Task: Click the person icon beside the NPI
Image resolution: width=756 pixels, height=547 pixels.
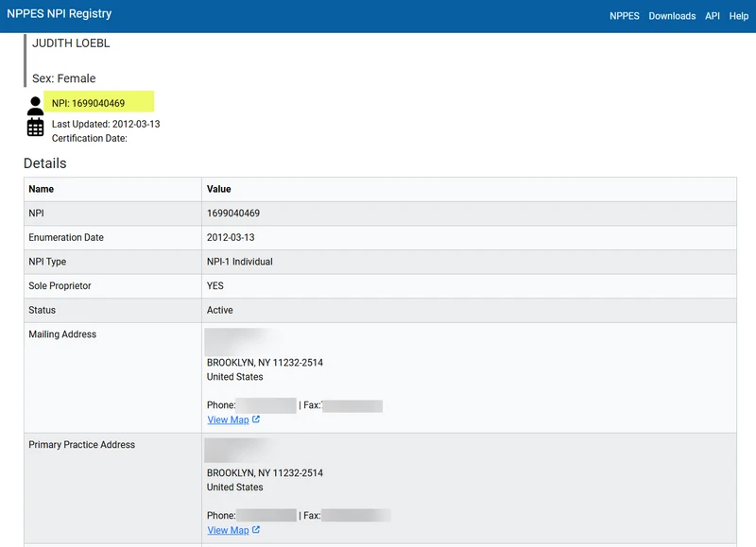Action: click(x=35, y=106)
